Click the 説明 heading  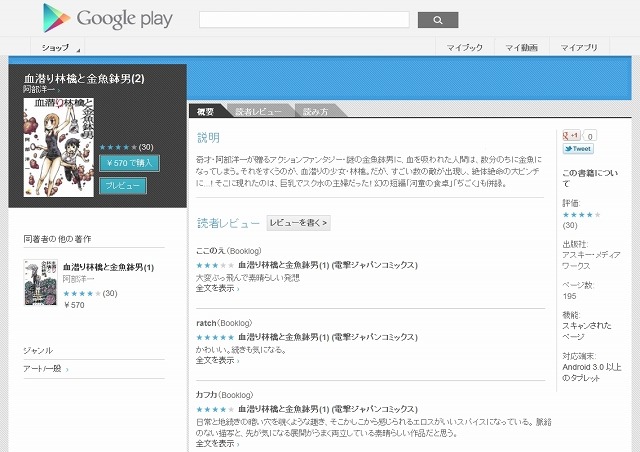click(x=208, y=138)
